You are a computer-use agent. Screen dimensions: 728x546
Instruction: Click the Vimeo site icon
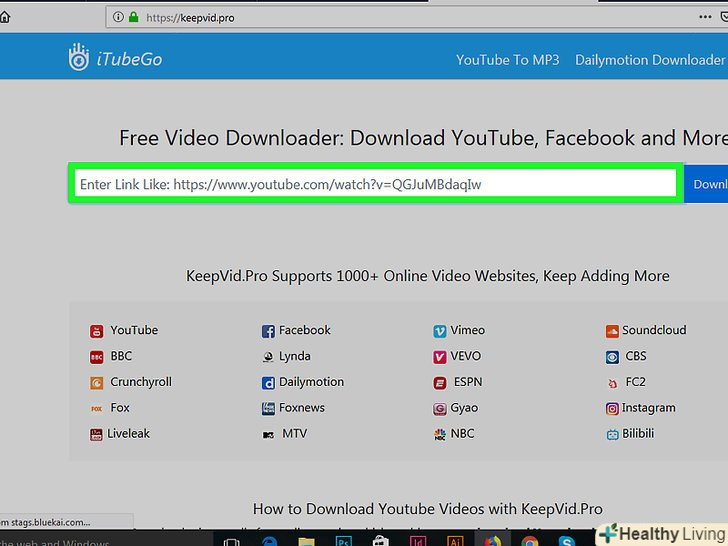pyautogui.click(x=440, y=331)
